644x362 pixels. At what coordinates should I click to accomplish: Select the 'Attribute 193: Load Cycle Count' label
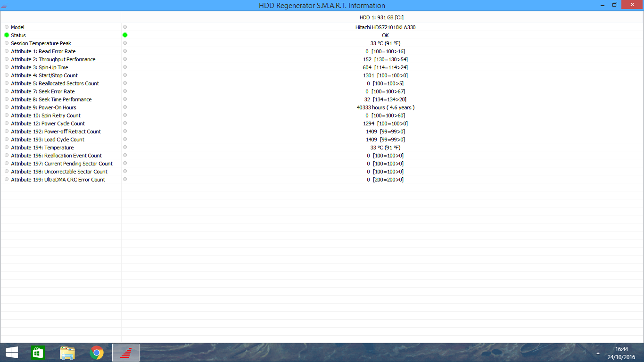(x=48, y=140)
